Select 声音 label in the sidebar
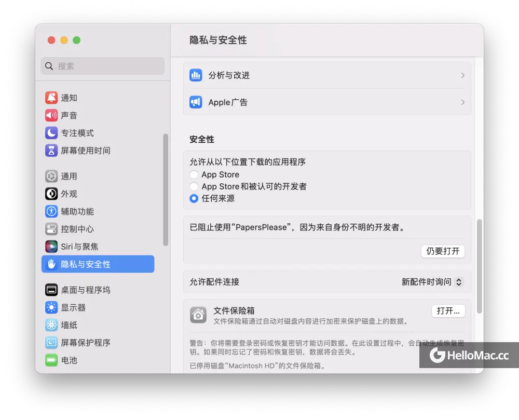 (69, 115)
